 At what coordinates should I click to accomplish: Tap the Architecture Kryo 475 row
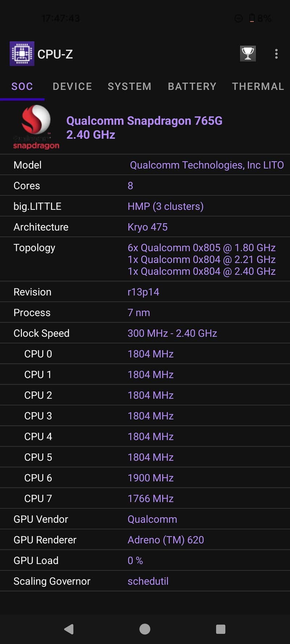(x=145, y=227)
